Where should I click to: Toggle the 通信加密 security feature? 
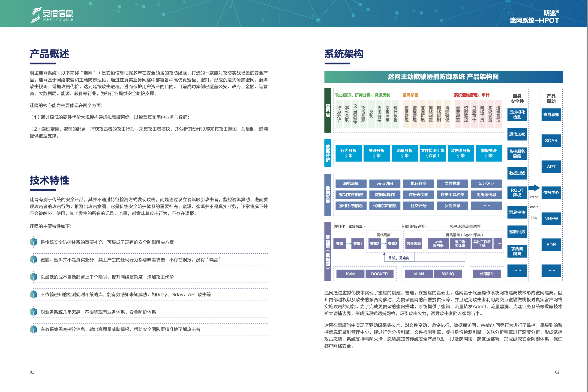[517, 134]
